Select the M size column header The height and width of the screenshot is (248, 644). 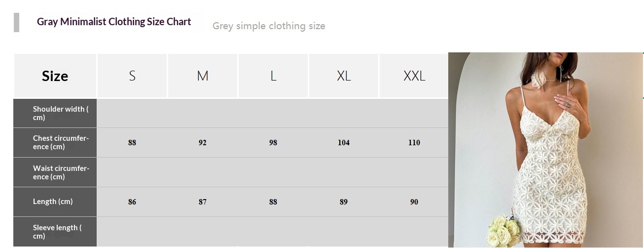tap(203, 76)
